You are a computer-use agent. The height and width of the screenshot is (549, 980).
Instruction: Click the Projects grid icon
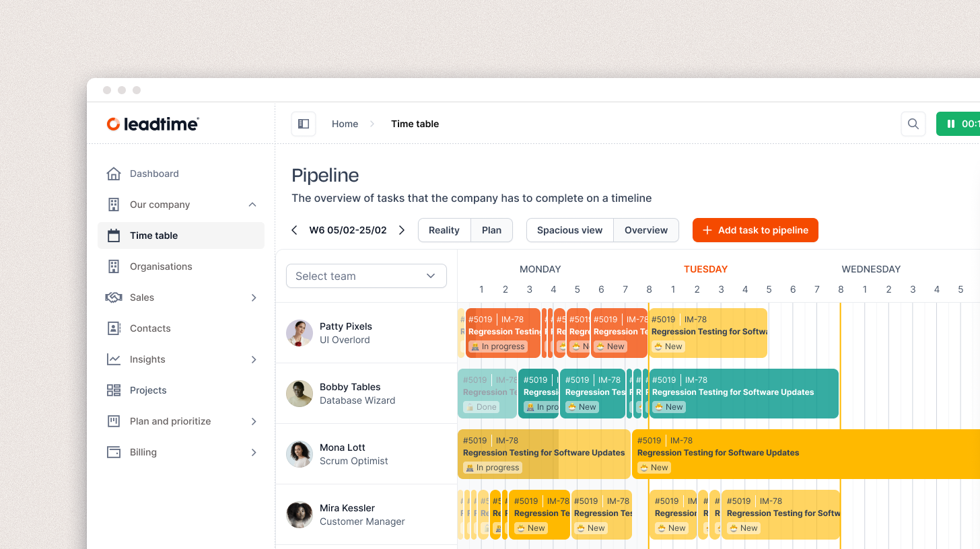(114, 390)
